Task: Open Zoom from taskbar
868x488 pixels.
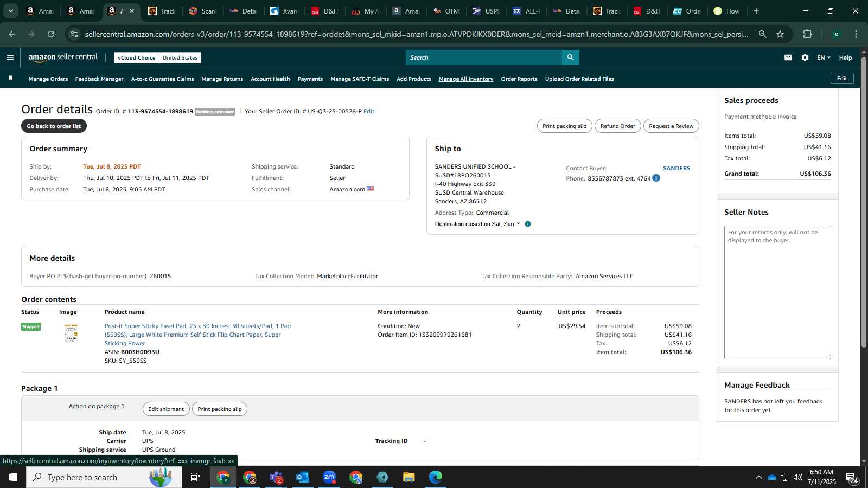Action: click(329, 477)
